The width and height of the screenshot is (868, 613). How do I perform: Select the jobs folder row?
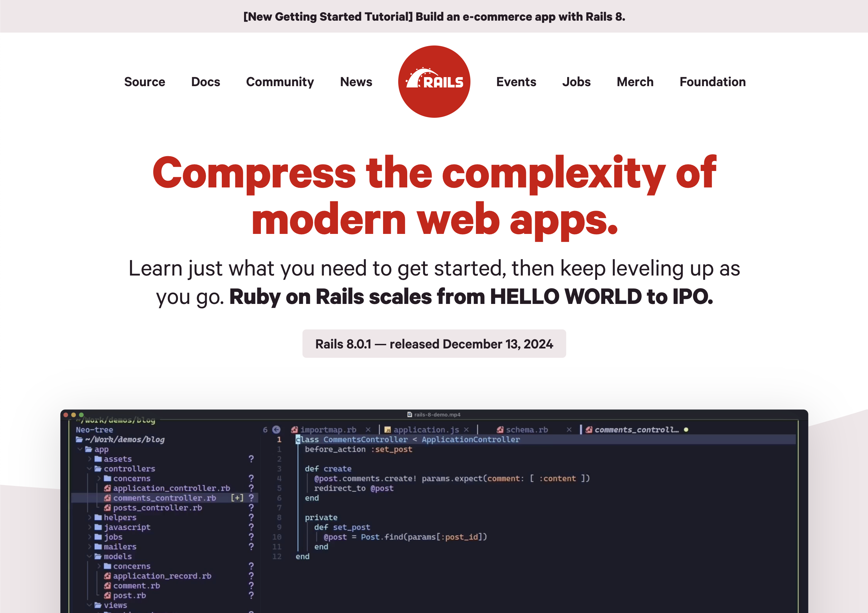[x=164, y=537]
